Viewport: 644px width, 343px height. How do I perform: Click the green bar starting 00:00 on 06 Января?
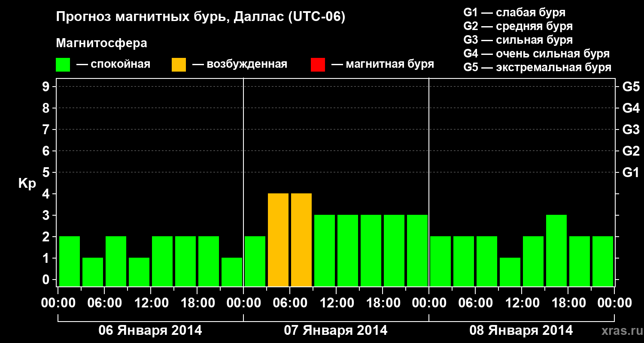point(70,261)
